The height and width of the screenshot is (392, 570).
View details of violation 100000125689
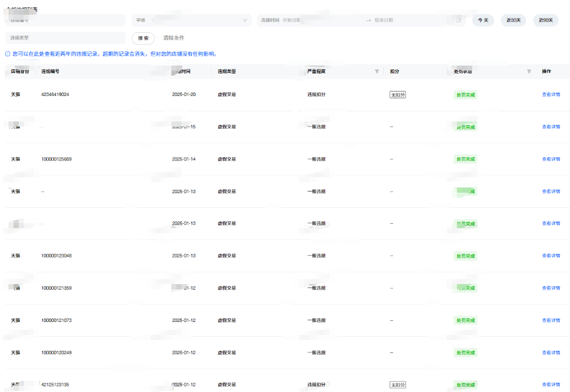pos(551,159)
